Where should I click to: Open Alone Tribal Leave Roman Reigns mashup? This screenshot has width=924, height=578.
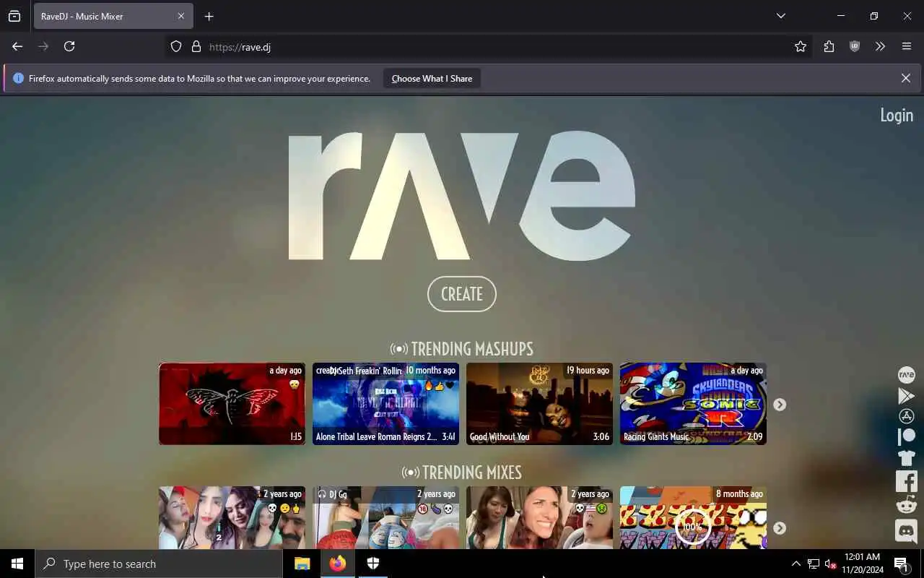[x=385, y=404]
